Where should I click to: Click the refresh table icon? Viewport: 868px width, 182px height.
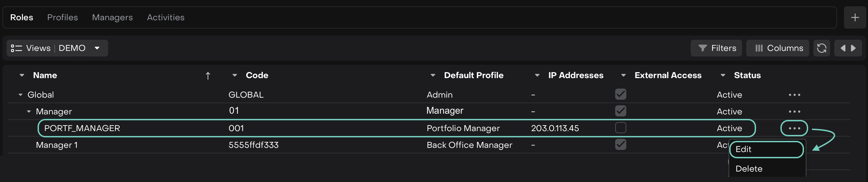click(821, 48)
